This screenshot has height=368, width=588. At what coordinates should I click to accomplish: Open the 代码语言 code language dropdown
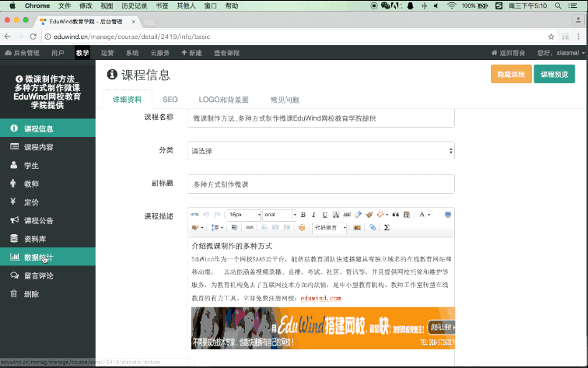pyautogui.click(x=329, y=227)
